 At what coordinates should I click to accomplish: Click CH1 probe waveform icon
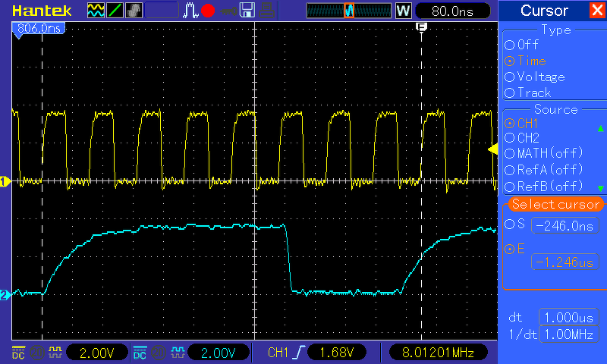55,353
